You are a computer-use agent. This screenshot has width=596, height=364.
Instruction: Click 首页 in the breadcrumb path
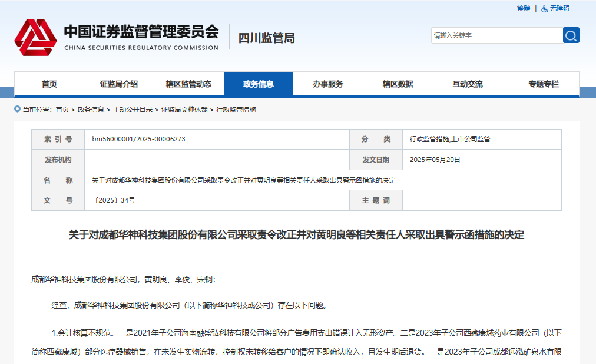[x=62, y=110]
